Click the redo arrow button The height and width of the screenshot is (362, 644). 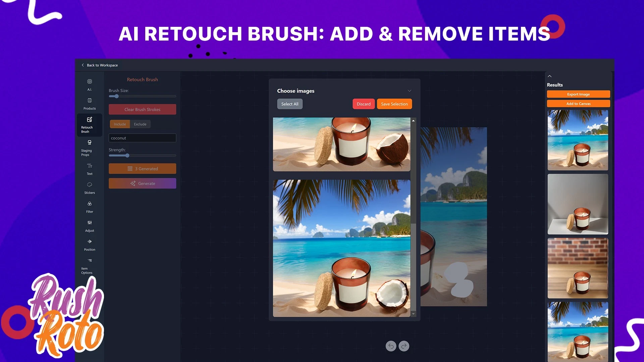(x=404, y=346)
